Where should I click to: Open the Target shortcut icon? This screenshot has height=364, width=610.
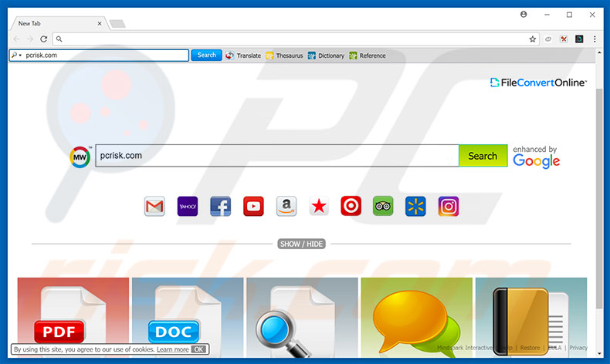tap(351, 206)
